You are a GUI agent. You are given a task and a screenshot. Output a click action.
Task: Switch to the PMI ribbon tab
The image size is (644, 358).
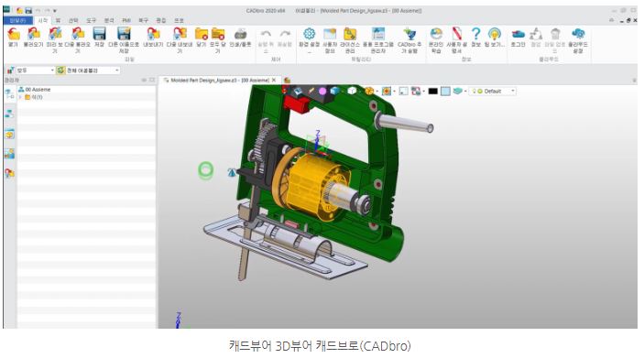coord(126,20)
